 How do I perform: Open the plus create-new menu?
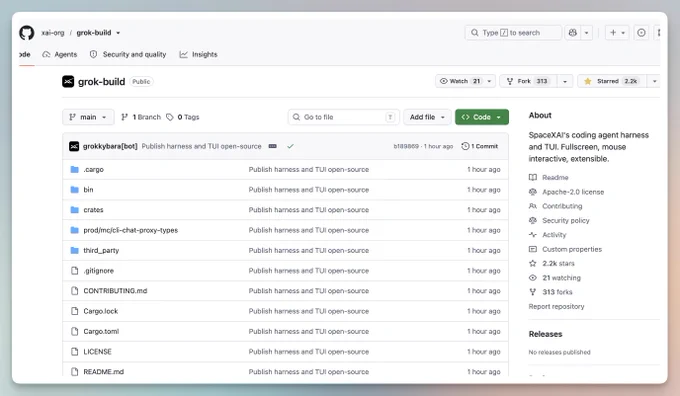click(617, 33)
